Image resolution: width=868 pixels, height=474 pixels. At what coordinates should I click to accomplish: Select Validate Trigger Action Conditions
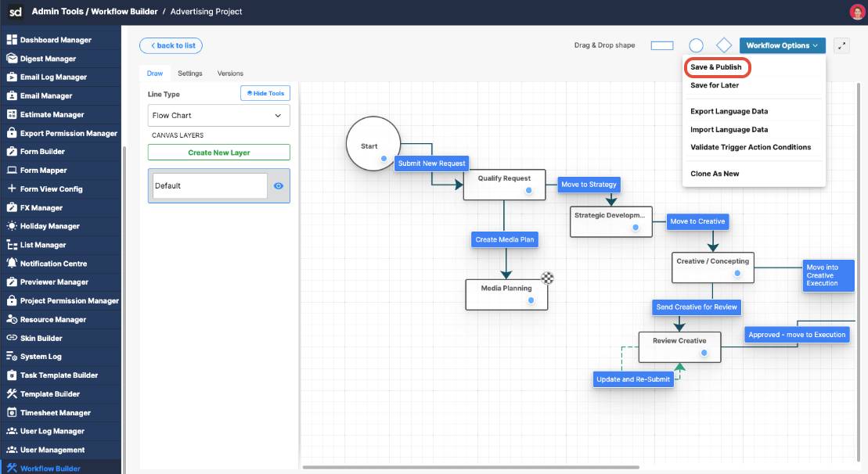pos(751,147)
